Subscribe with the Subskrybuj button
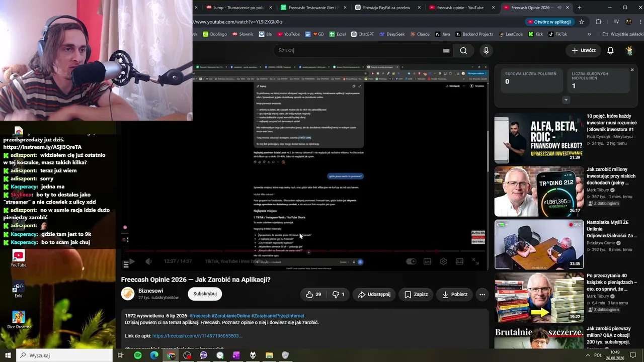Viewport: 644px width, 362px height. click(x=205, y=294)
